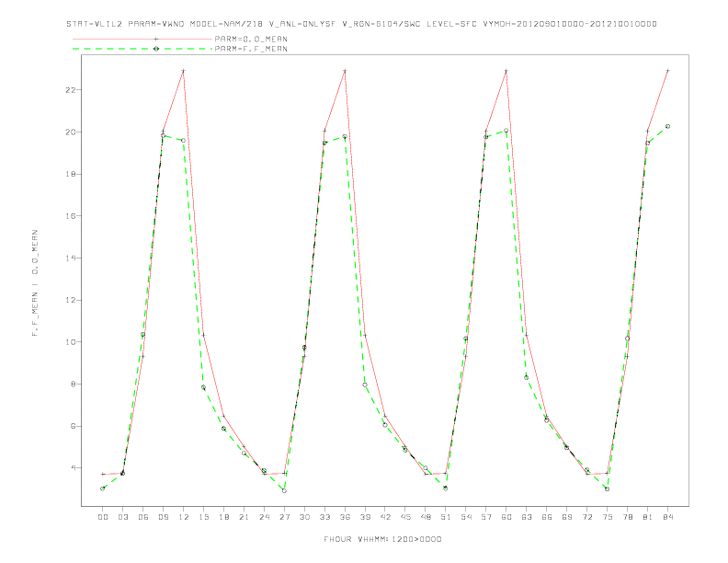Click the red line peak at hour 36
The image size is (728, 563).
345,71
